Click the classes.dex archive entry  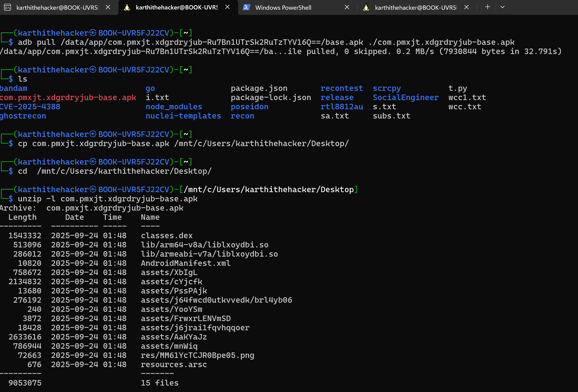167,236
